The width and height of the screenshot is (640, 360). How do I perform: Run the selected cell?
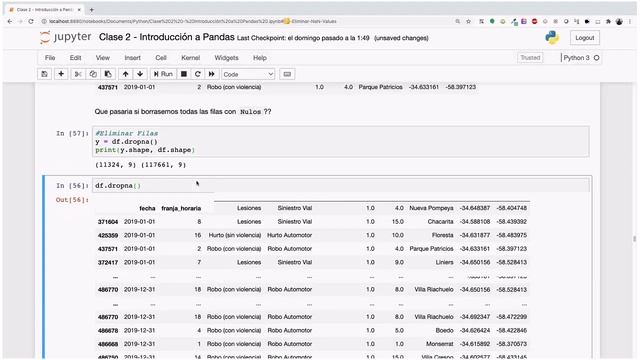(163, 74)
